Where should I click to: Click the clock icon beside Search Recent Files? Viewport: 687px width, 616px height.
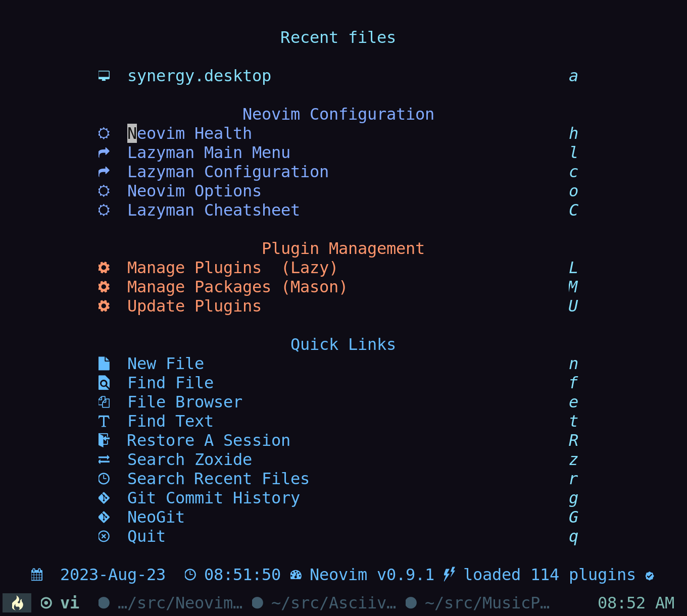click(x=104, y=479)
